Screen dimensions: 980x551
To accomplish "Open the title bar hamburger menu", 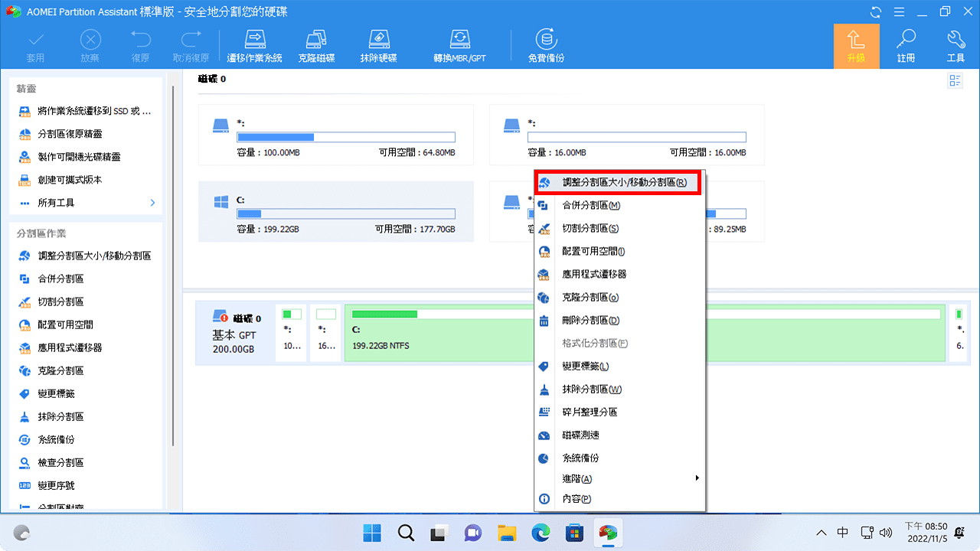I will (898, 11).
